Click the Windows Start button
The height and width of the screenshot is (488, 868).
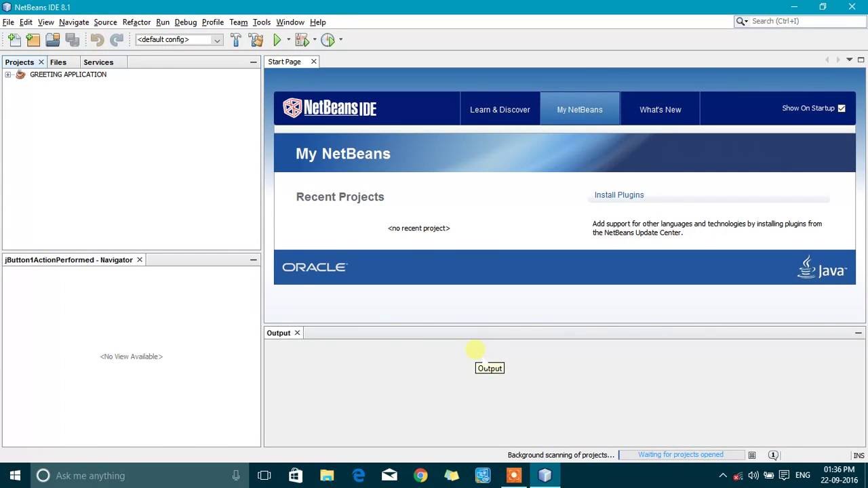[15, 475]
